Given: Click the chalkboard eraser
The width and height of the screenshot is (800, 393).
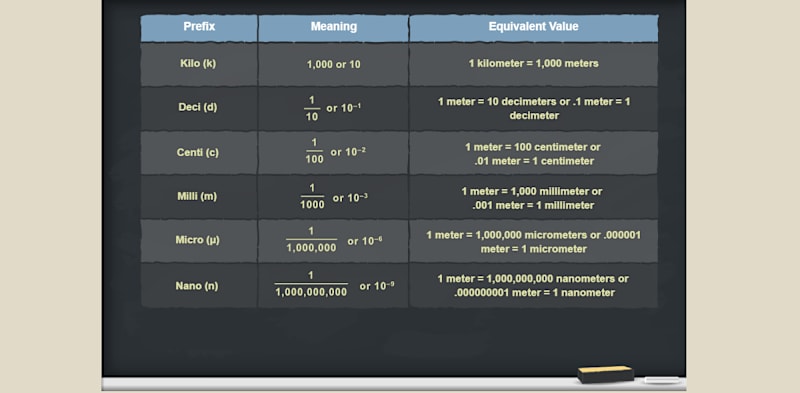Looking at the screenshot, I should pyautogui.click(x=606, y=374).
